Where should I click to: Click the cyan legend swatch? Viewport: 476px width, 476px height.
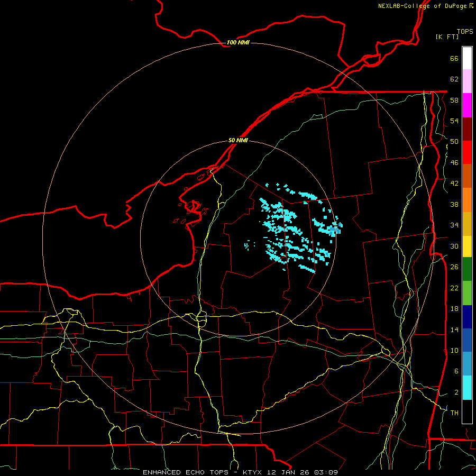[x=467, y=388]
